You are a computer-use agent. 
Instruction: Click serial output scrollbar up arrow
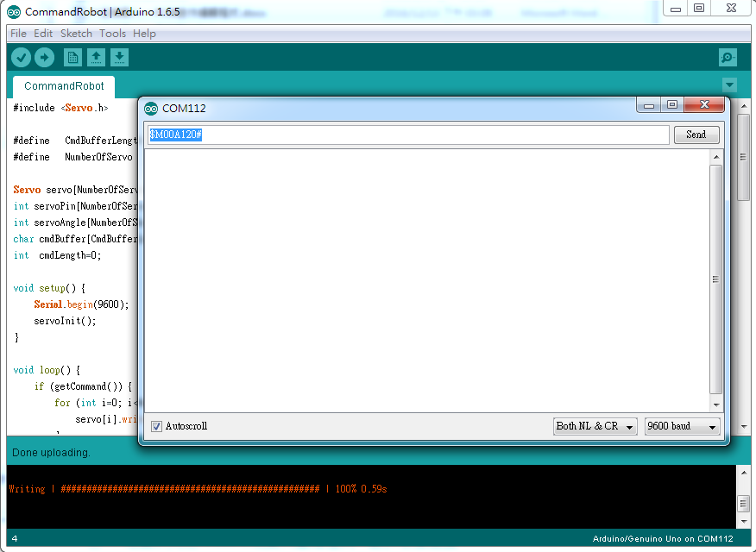[x=716, y=157]
